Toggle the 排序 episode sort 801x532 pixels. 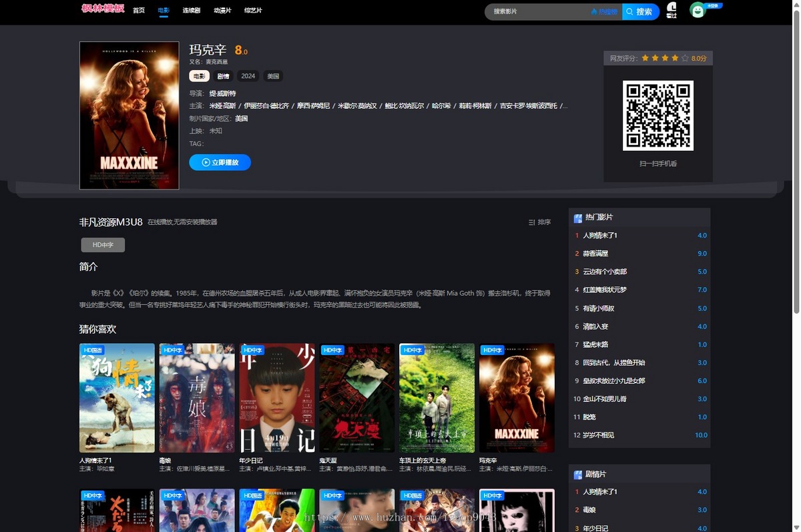coord(539,222)
